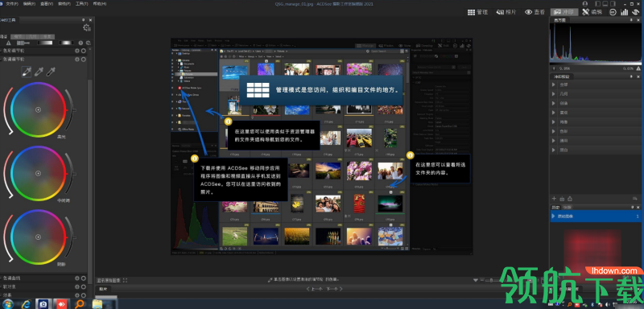
Task: Switch to View (查看) mode
Action: pyautogui.click(x=535, y=12)
